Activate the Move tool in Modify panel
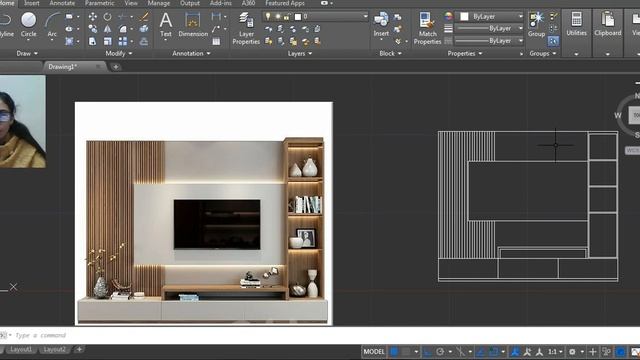Image resolution: width=640 pixels, height=360 pixels. click(x=93, y=17)
